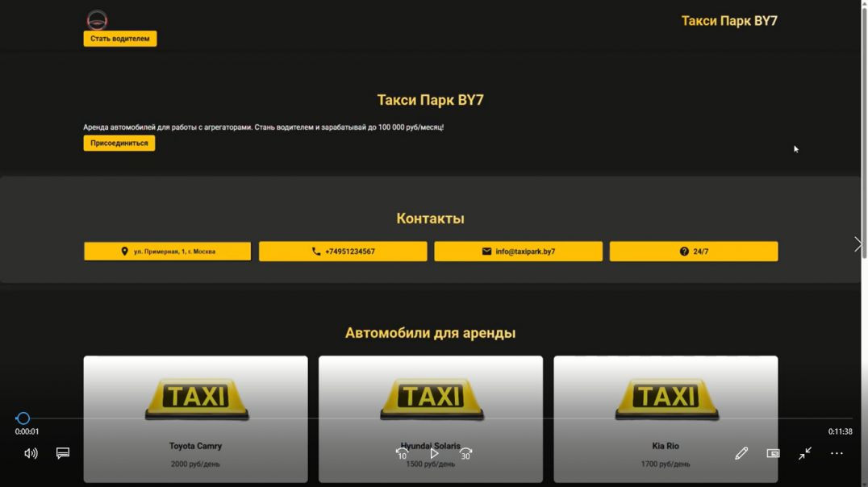This screenshot has width=868, height=487.
Task: Click the address "ул. Примерная, 1" contact button
Action: click(x=167, y=252)
